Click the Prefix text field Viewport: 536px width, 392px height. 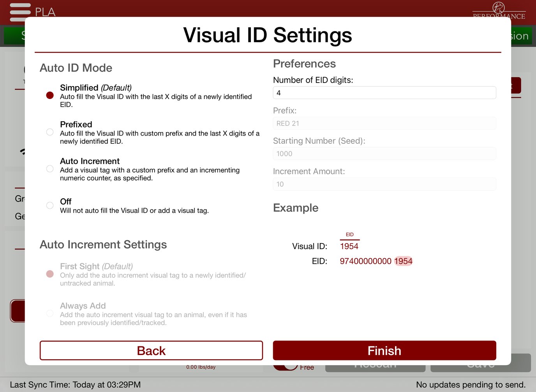pos(384,123)
